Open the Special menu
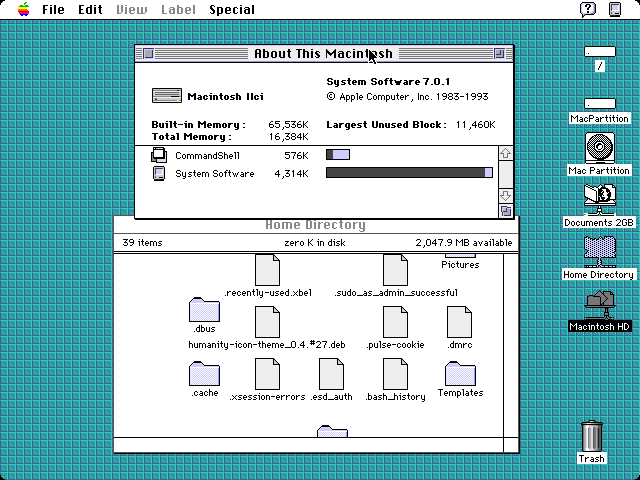640x480 pixels. tap(232, 9)
